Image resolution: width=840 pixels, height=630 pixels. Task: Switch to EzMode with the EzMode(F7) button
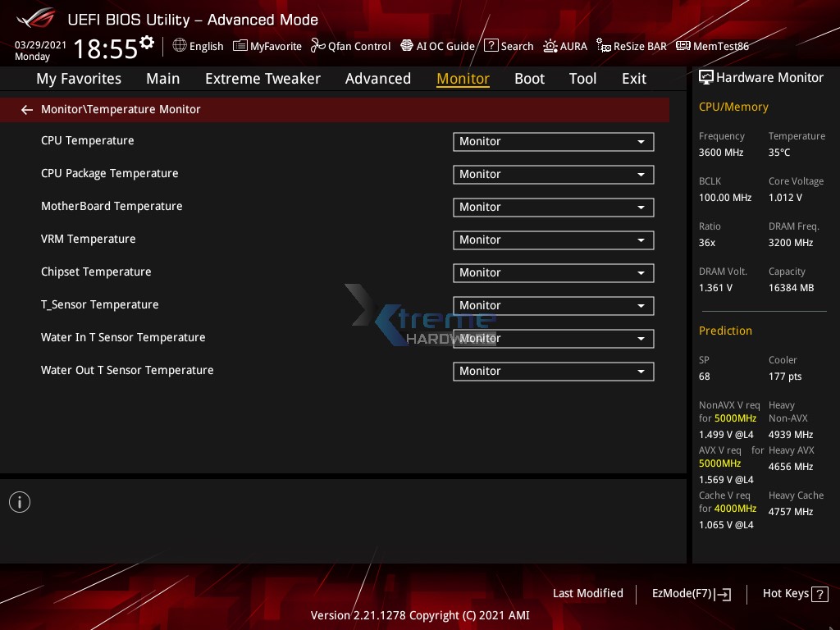(x=691, y=593)
